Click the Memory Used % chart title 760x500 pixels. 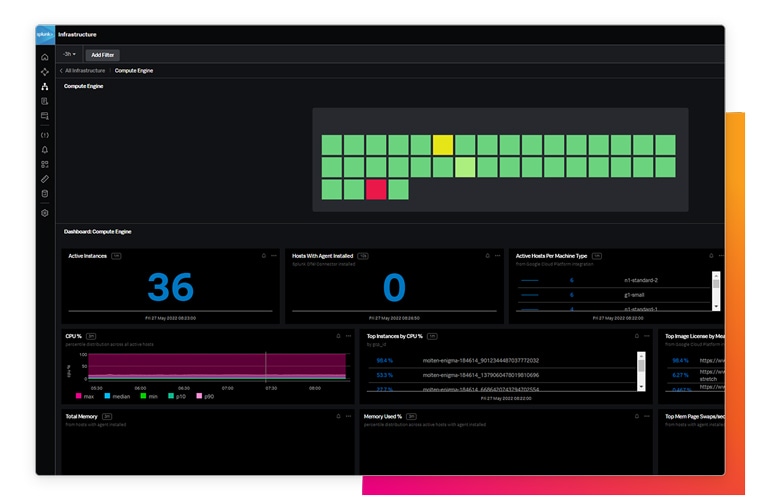(x=382, y=417)
